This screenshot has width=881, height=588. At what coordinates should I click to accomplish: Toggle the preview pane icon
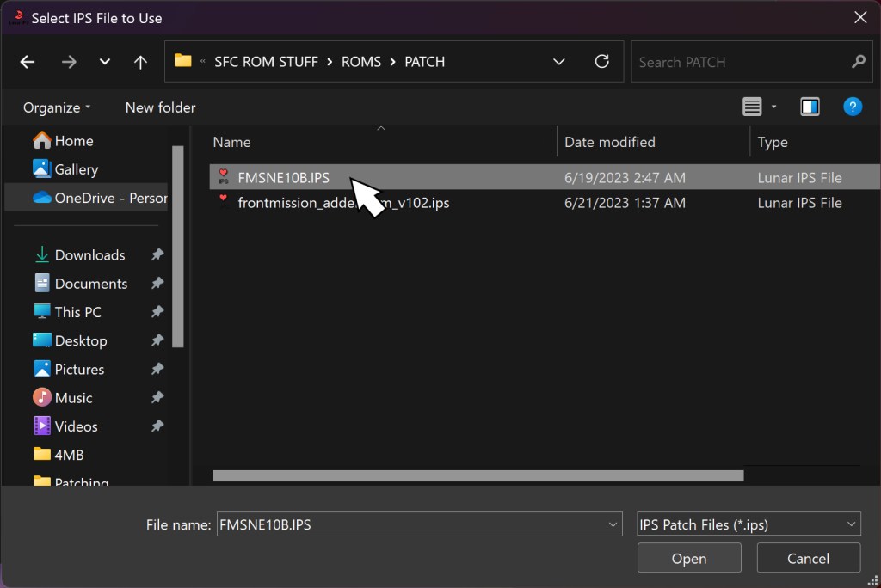810,107
